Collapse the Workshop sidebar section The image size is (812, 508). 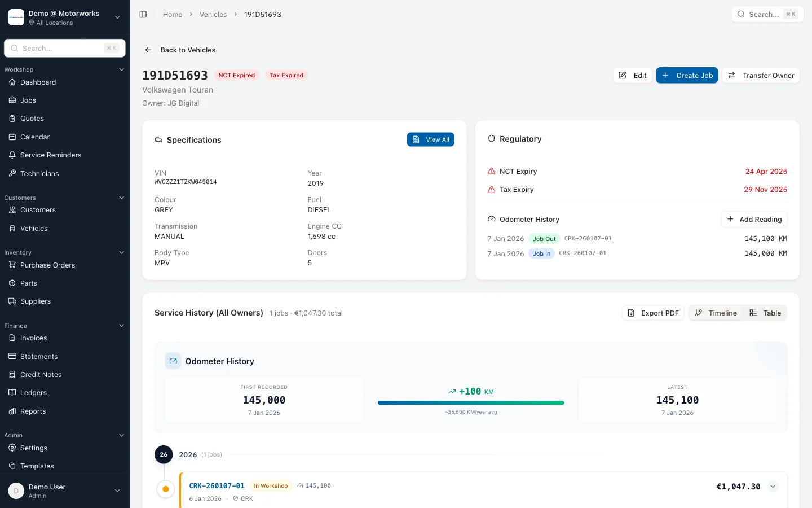[121, 70]
